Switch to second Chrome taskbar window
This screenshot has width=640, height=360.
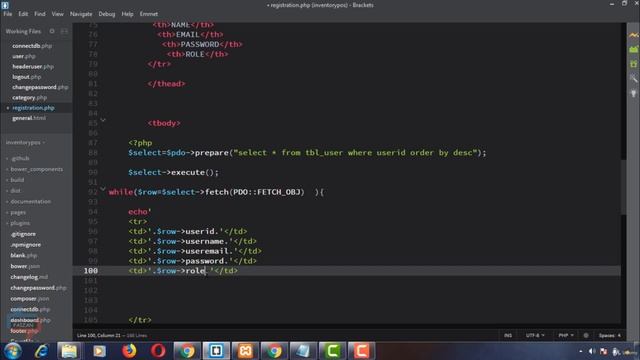point(274,351)
